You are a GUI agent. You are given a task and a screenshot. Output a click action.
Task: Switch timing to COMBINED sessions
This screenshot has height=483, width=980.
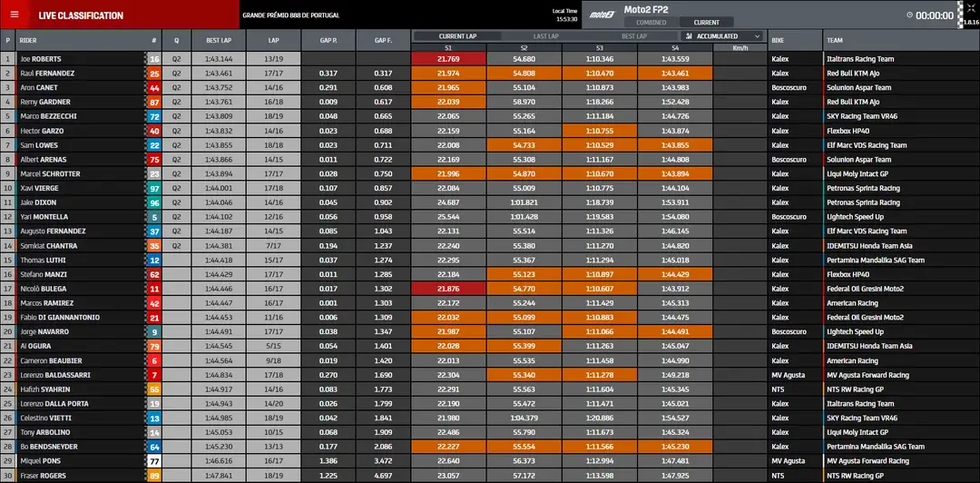[652, 23]
